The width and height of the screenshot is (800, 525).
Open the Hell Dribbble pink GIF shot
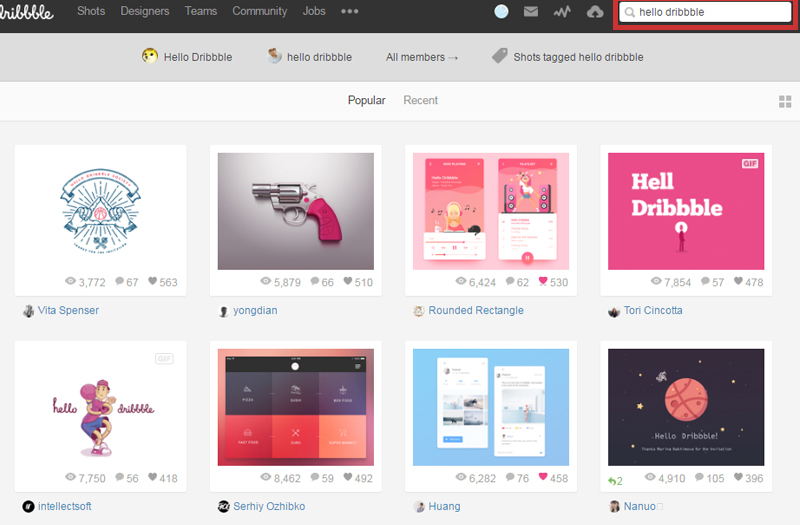[x=686, y=211]
